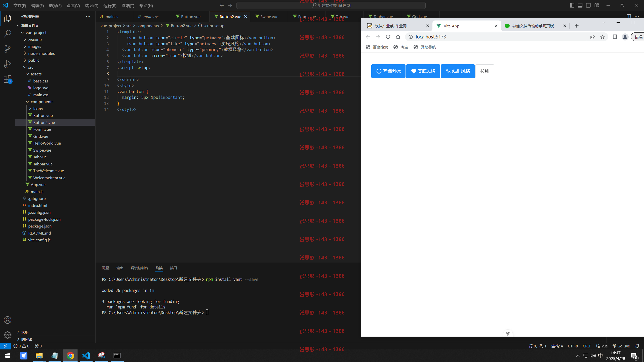Open the Extensions view
Image resolution: width=644 pixels, height=362 pixels.
click(x=8, y=79)
